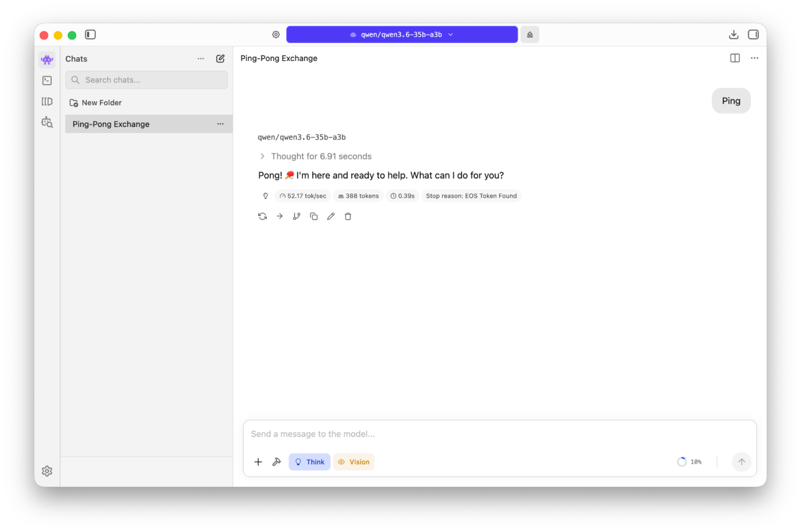Expand the Thought for 6.91 seconds section

coord(315,157)
